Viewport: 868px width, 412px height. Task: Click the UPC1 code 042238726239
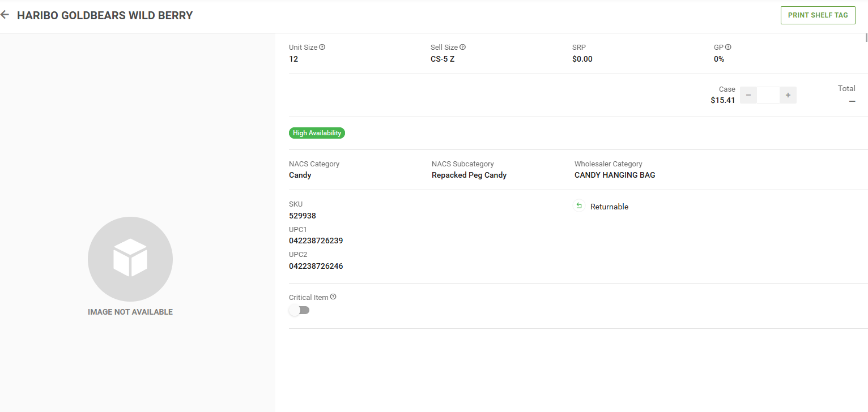[316, 241]
